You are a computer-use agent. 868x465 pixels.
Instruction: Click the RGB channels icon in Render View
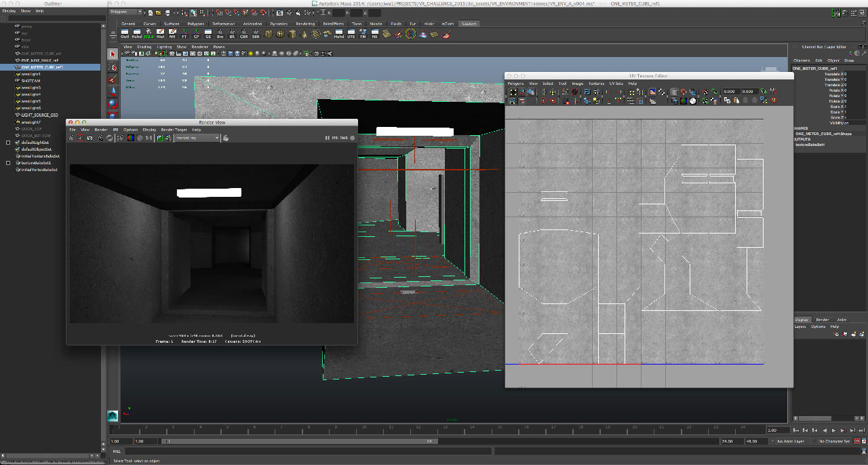click(130, 138)
